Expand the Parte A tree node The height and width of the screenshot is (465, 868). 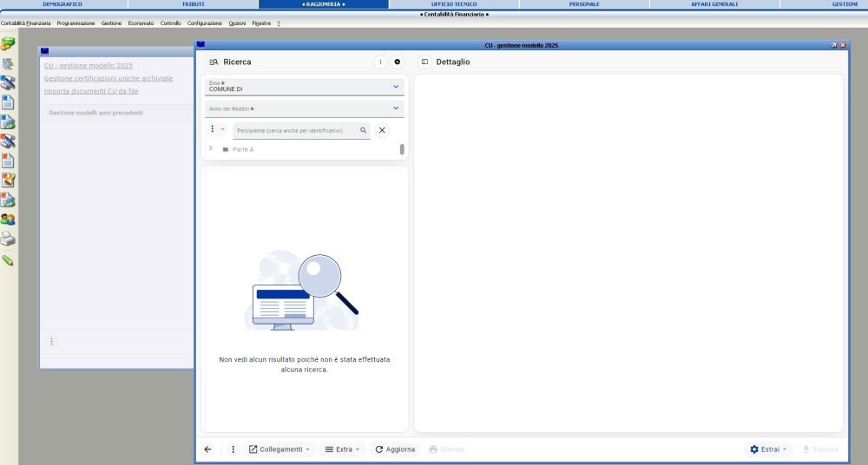(x=211, y=149)
